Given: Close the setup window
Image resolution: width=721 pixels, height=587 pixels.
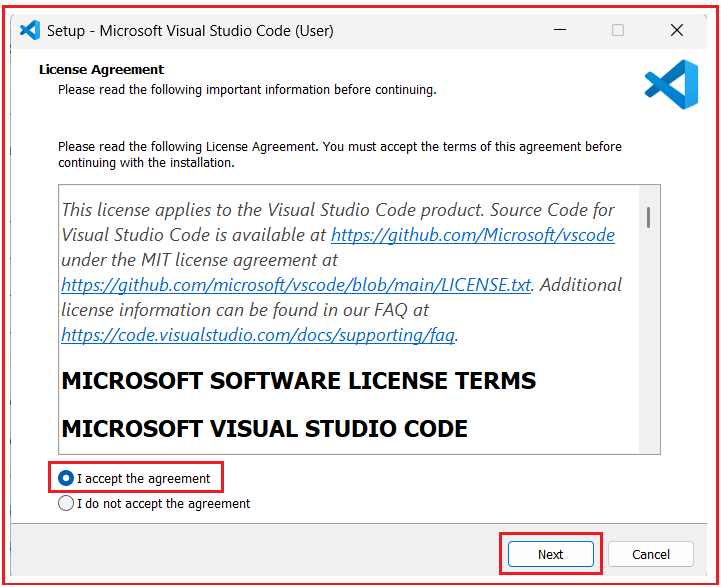Looking at the screenshot, I should tap(677, 30).
